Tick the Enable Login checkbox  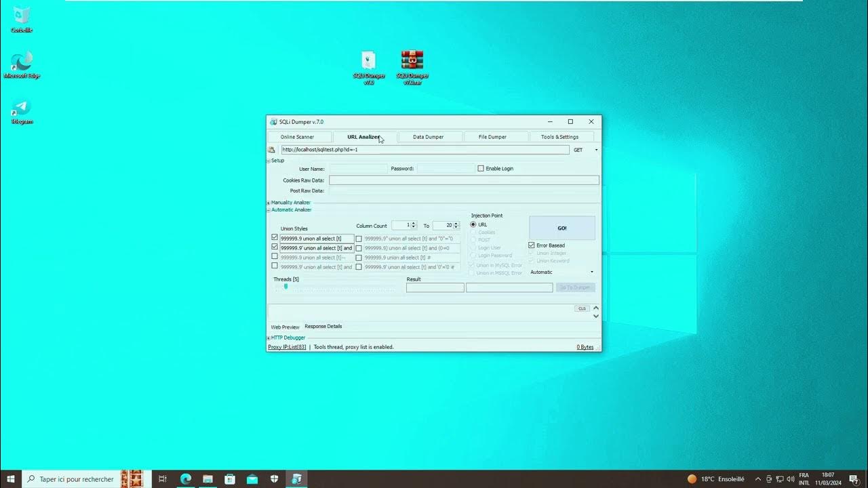point(481,169)
